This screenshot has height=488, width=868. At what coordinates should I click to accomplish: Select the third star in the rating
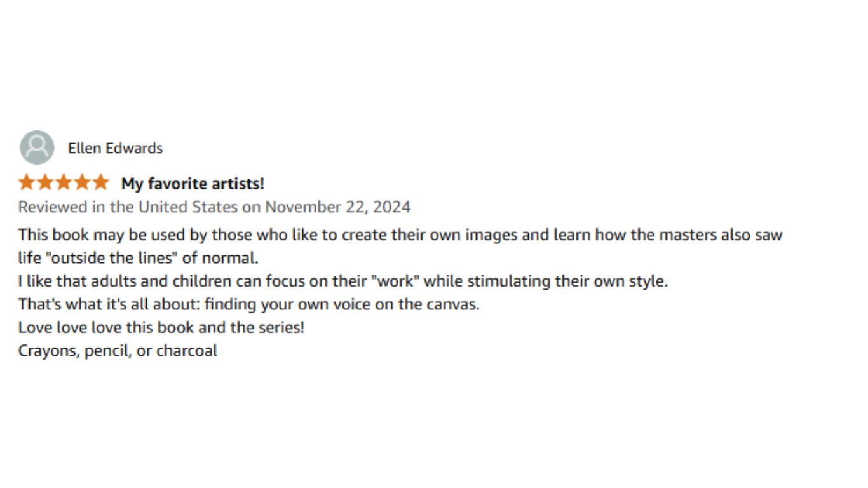coord(64,183)
